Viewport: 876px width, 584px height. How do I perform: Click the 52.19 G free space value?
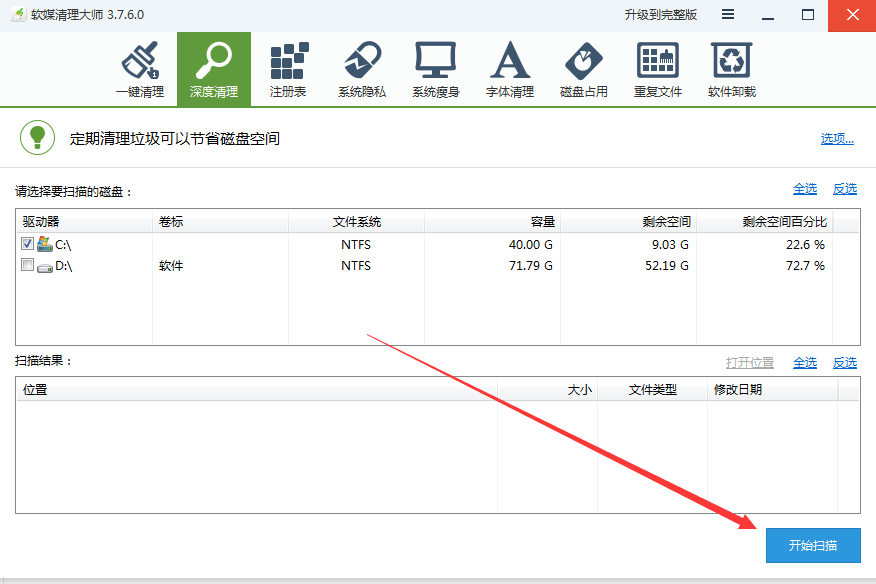(x=666, y=266)
